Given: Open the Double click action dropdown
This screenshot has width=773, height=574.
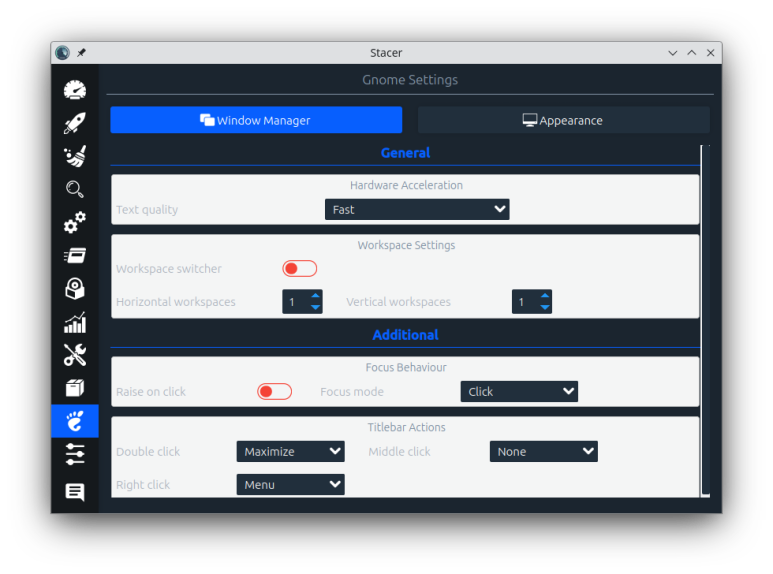Looking at the screenshot, I should [290, 452].
